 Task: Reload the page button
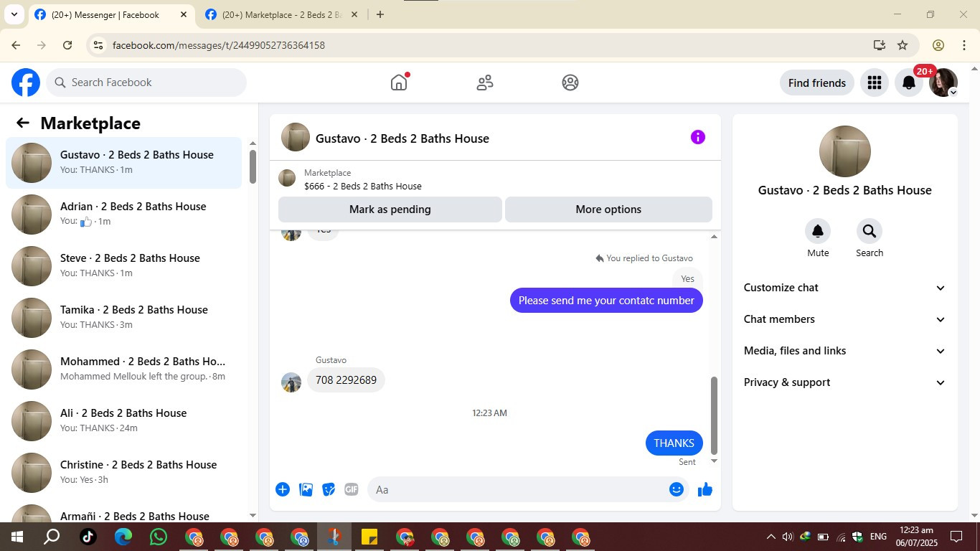pos(67,45)
